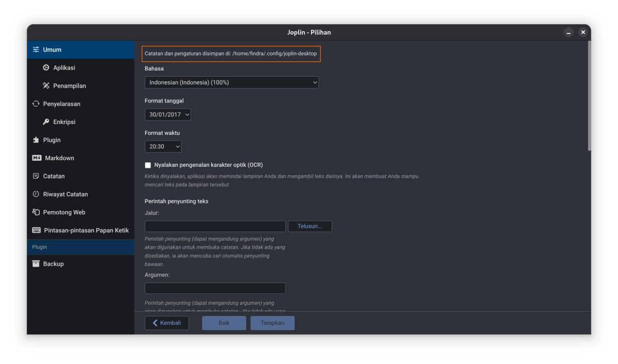Open the Catatan settings section
Screen dimensions: 618x364
pyautogui.click(x=54, y=176)
